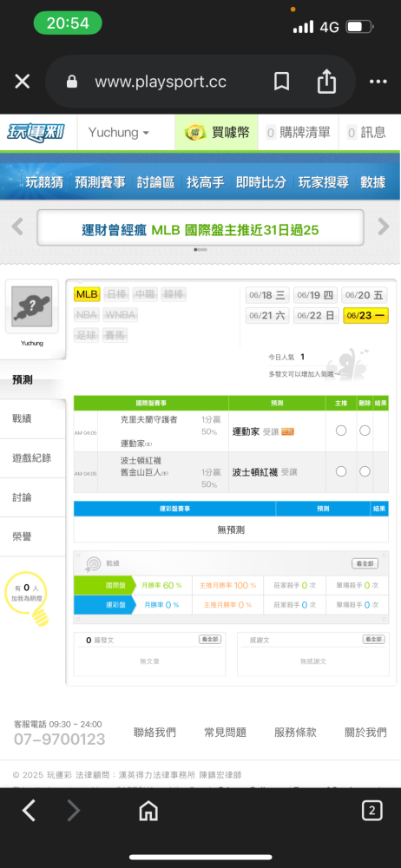Choose date 06/18 三

(267, 295)
